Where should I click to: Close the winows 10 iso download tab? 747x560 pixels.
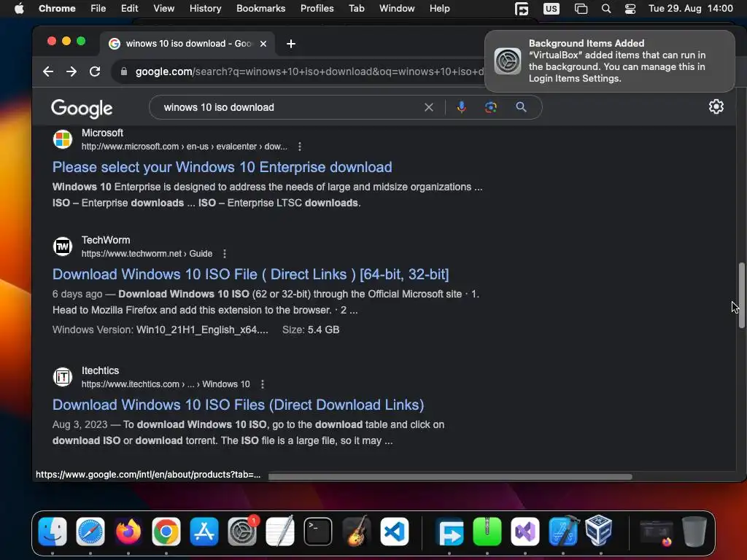(263, 44)
